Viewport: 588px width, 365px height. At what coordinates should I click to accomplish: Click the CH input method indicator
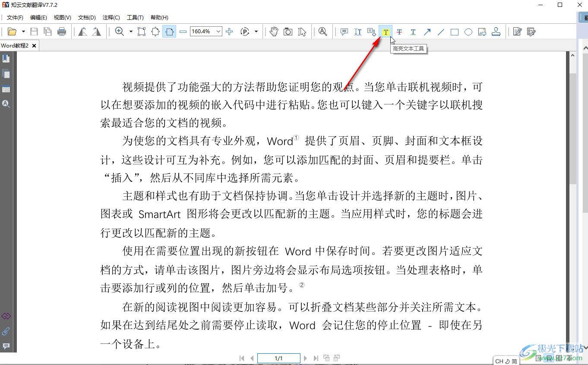pyautogui.click(x=499, y=361)
